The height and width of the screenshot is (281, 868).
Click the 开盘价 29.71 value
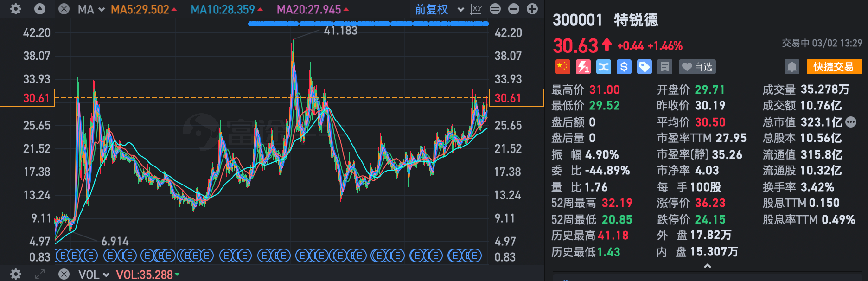[x=710, y=89]
